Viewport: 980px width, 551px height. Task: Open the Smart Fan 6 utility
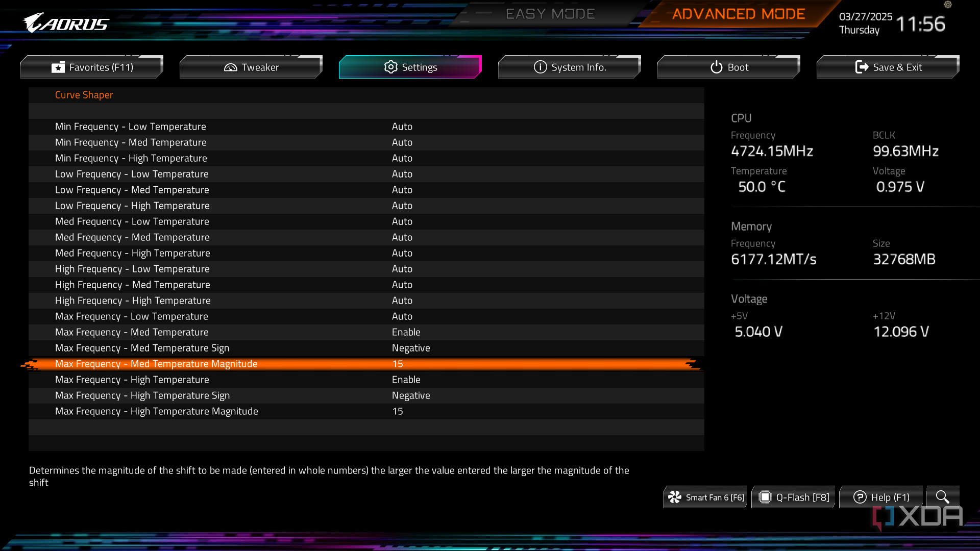click(705, 497)
